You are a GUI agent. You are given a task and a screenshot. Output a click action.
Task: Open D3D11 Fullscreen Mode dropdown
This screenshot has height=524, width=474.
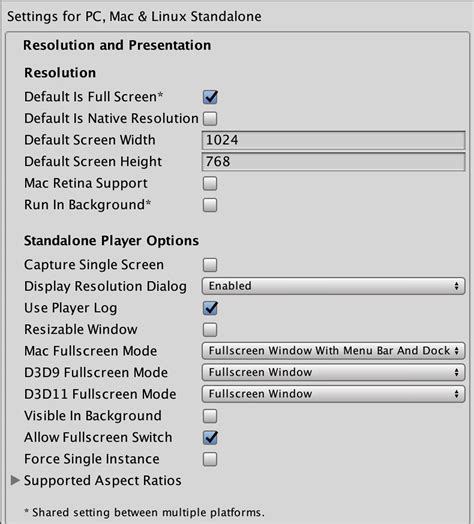333,394
